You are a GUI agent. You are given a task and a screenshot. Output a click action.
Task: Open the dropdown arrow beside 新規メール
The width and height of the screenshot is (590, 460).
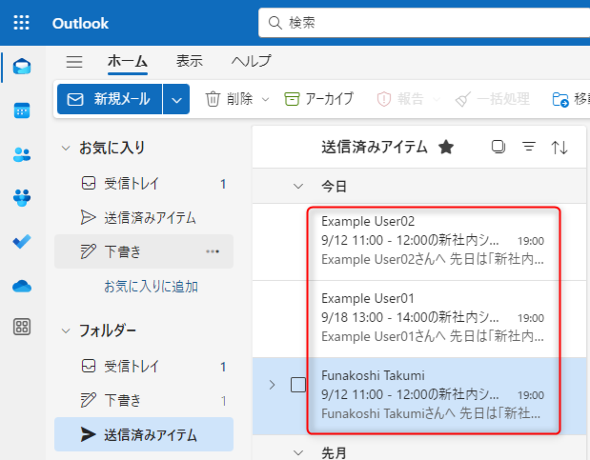click(176, 99)
